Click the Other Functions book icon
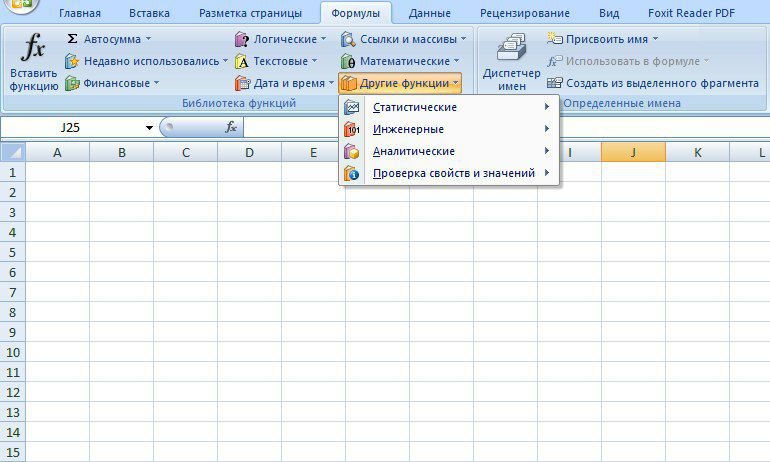The height and width of the screenshot is (462, 770). (x=349, y=83)
